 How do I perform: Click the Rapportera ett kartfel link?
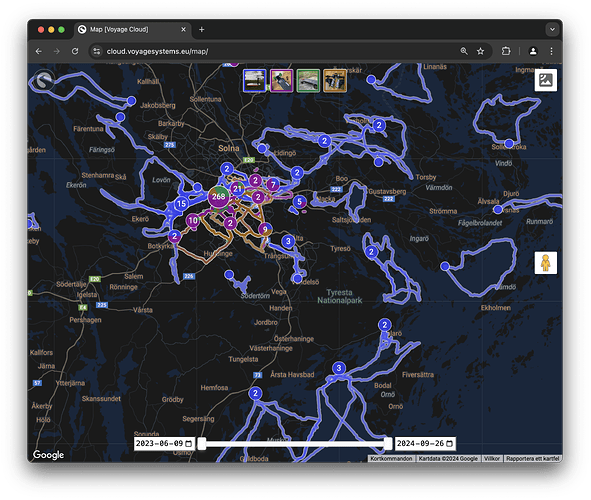[532, 459]
